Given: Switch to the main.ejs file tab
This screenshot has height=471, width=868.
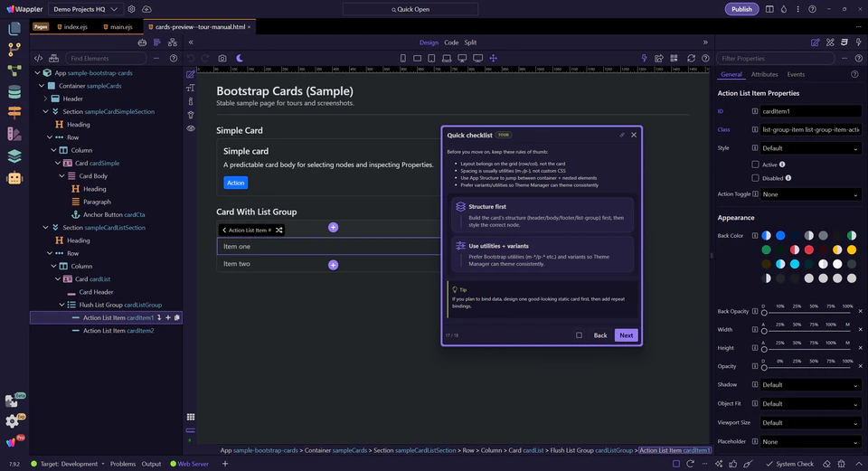Looking at the screenshot, I should coord(118,26).
